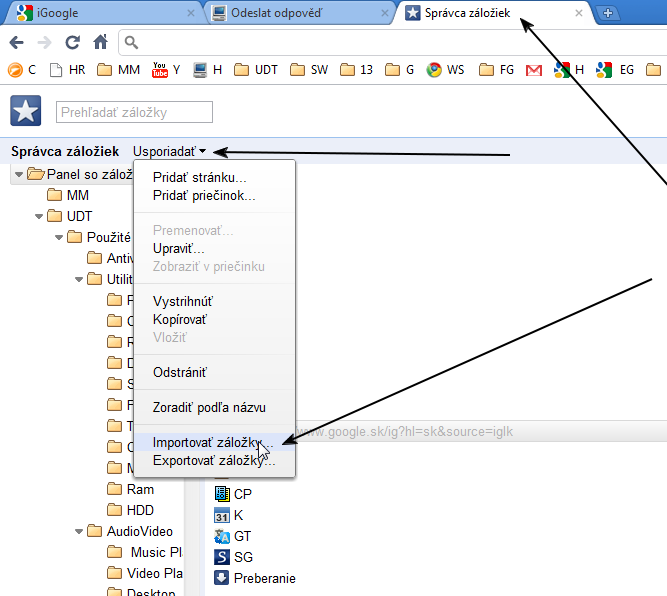Open the Gmail bookmark icon
This screenshot has height=596, width=667.
534,70
